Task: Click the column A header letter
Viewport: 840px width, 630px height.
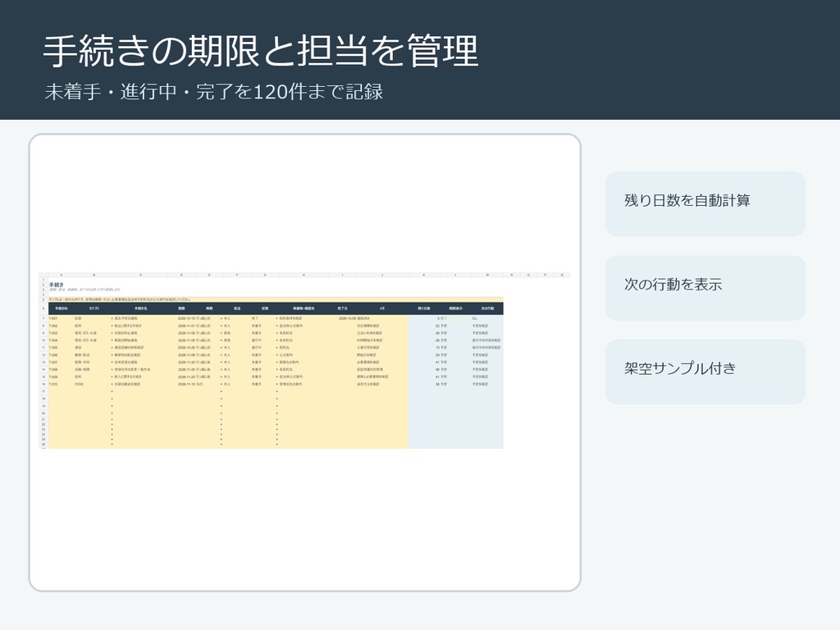Action: tap(61, 275)
